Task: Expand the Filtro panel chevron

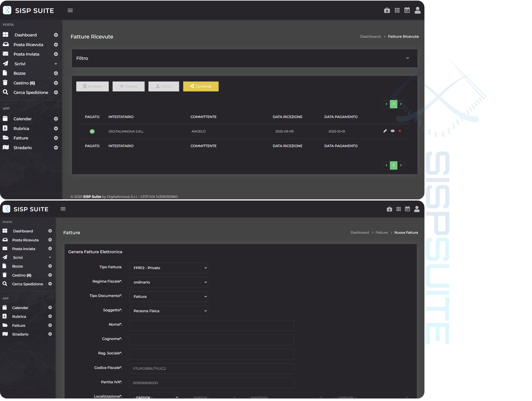Action: [407, 58]
